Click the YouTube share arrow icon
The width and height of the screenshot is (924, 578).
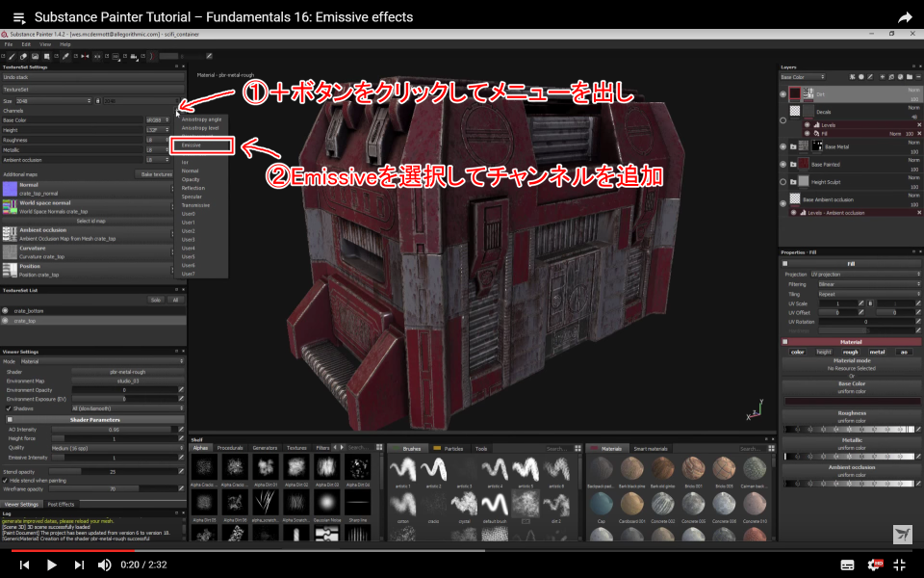905,17
